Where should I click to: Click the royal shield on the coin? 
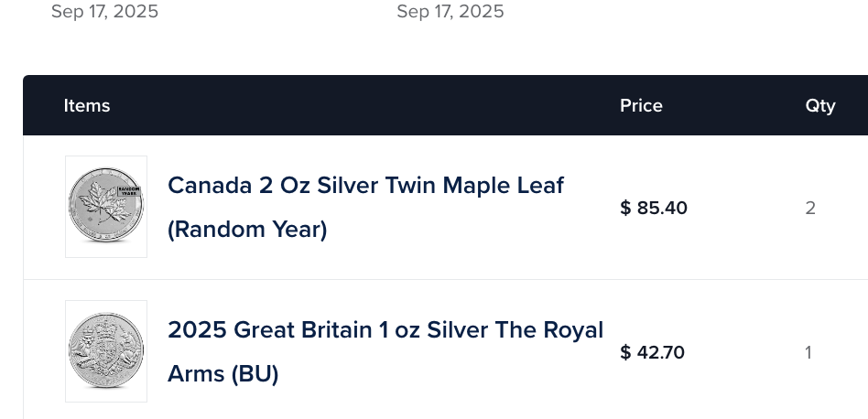tap(105, 349)
